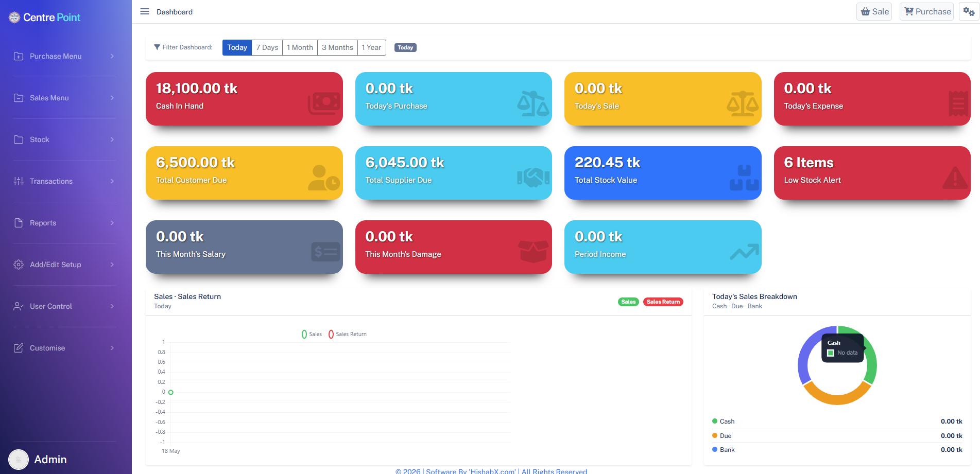
Task: Expand User Control chevron
Action: click(x=112, y=306)
